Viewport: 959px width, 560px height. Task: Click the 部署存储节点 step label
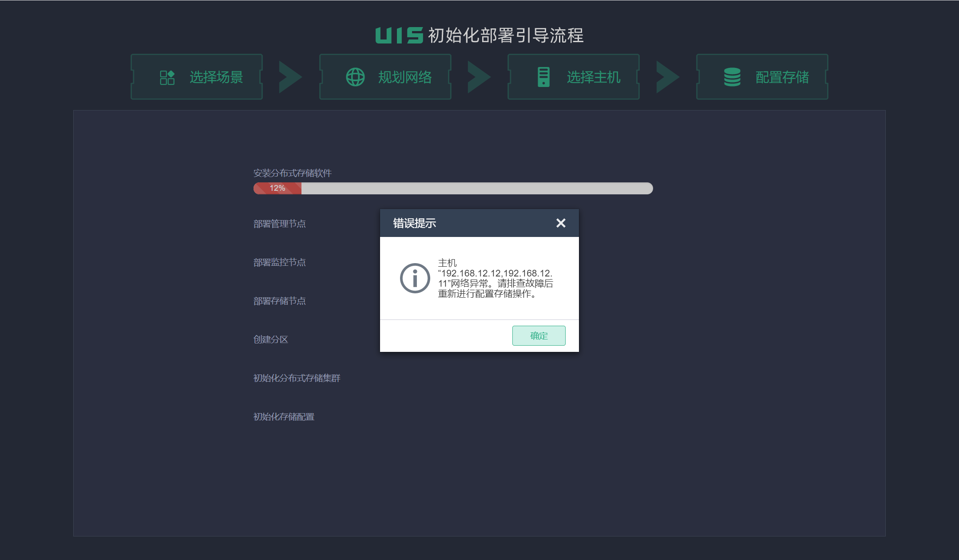point(279,301)
